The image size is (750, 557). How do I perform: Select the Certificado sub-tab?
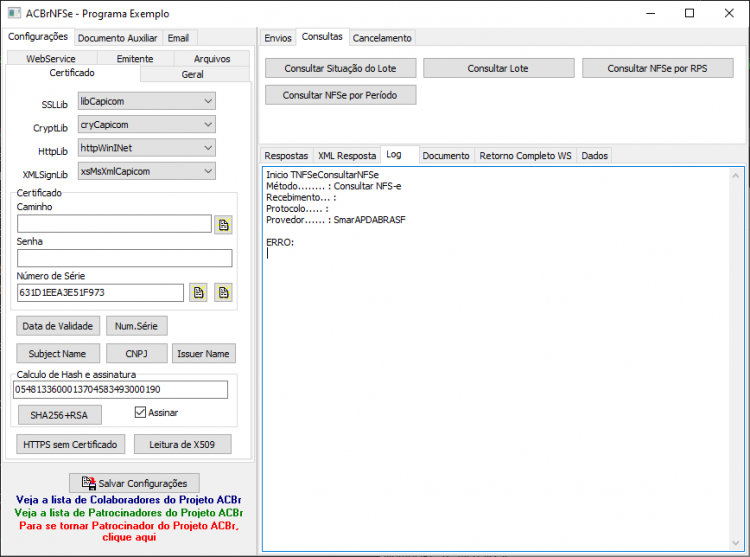point(72,73)
